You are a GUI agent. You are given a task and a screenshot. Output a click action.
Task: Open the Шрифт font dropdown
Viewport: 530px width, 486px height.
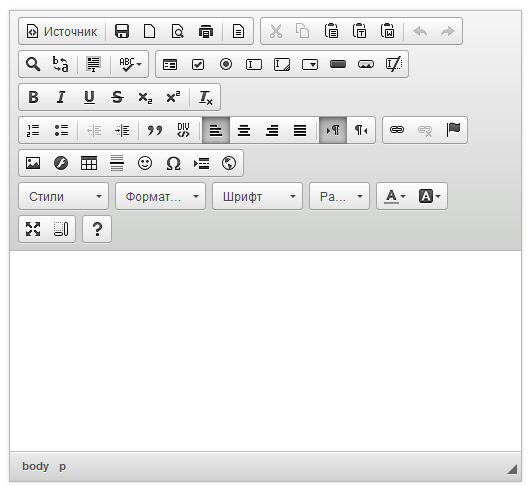(x=258, y=196)
